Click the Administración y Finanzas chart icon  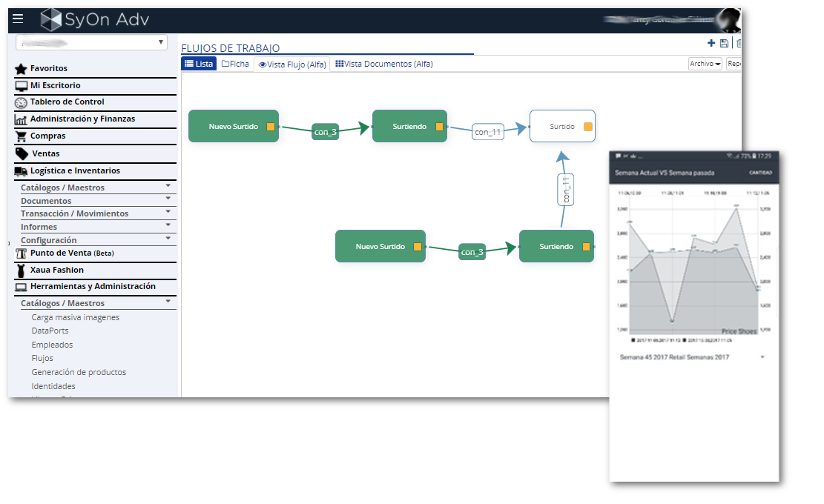21,119
